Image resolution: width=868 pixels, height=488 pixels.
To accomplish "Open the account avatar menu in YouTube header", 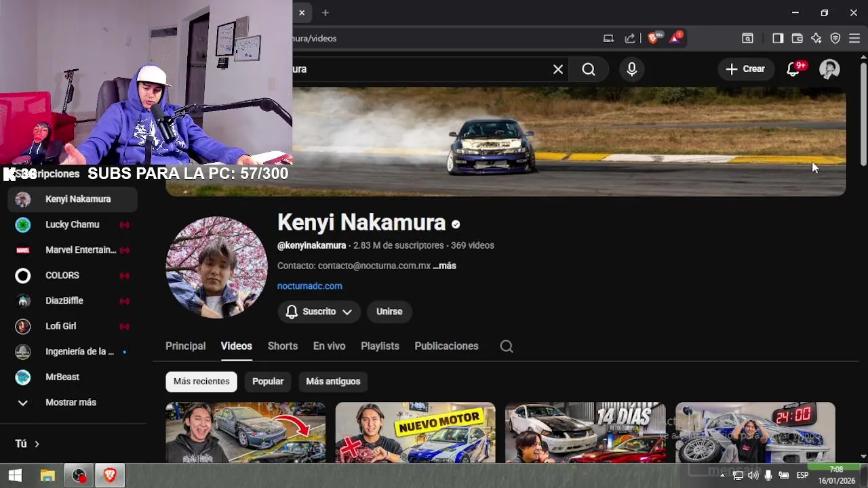I will 829,69.
